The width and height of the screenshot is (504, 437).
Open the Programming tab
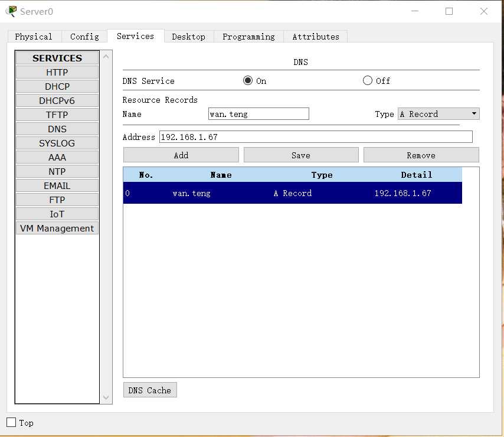coord(248,37)
